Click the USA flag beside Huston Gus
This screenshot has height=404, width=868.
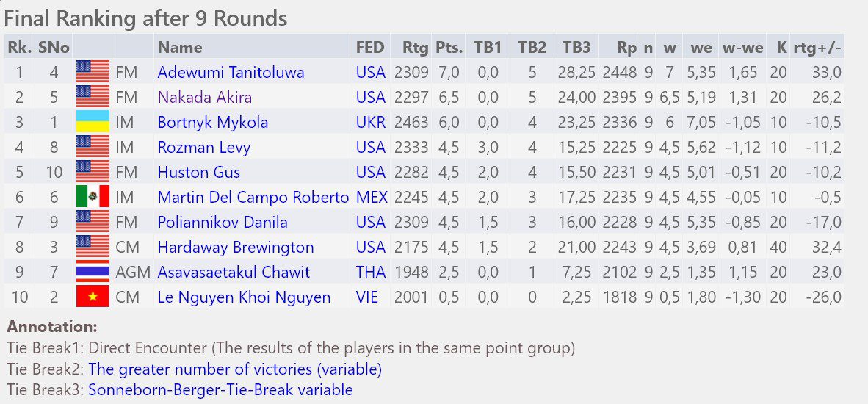pos(93,172)
